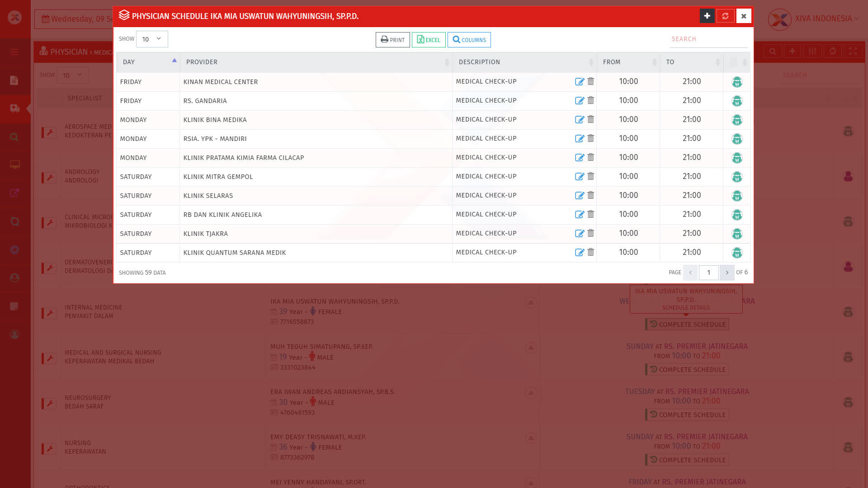This screenshot has height=488, width=868.
Task: Delete the Klinik Quantum Sarana Medik schedule
Action: click(590, 252)
